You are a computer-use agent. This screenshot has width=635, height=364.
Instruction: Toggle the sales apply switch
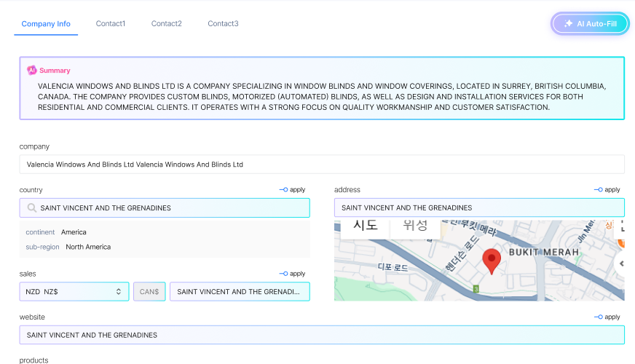coord(284,274)
